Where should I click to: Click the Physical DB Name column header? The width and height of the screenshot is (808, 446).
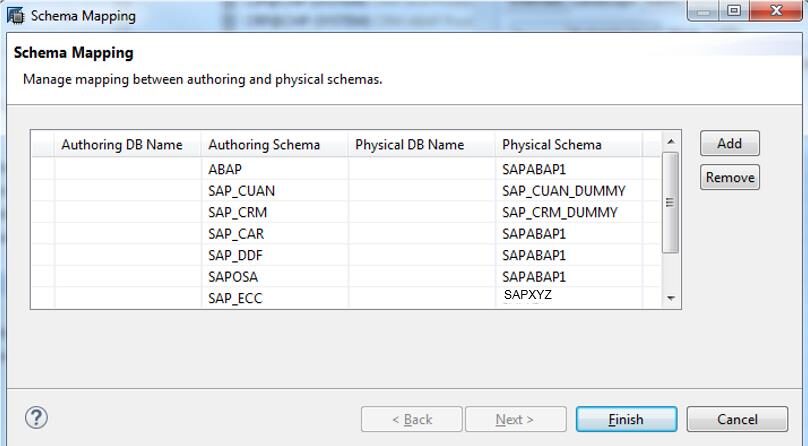tap(410, 145)
